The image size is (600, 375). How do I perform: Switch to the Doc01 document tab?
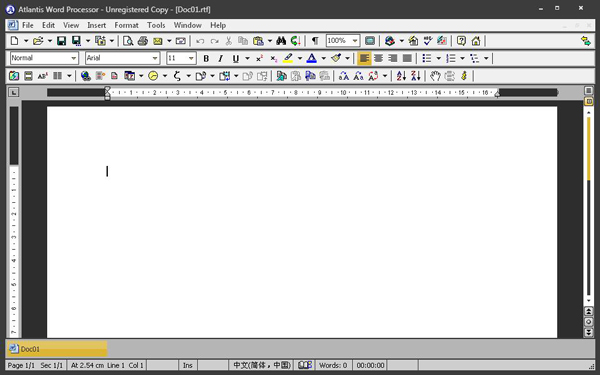tap(57, 349)
